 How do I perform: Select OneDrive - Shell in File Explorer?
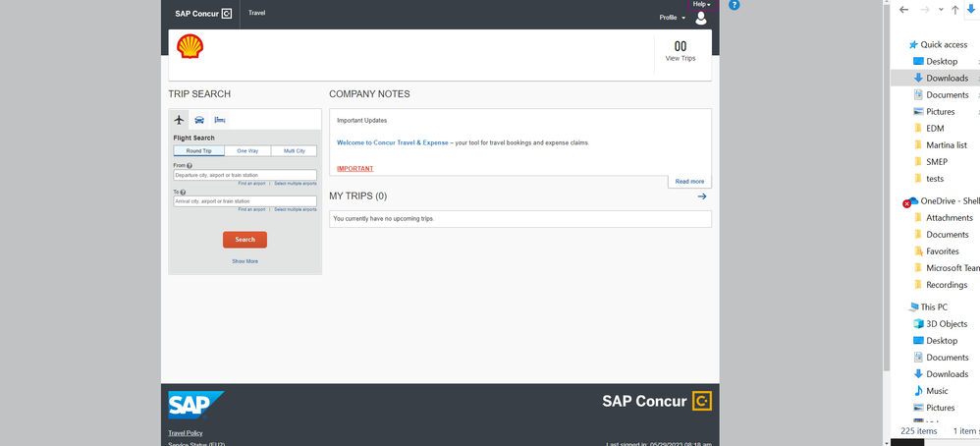(944, 200)
